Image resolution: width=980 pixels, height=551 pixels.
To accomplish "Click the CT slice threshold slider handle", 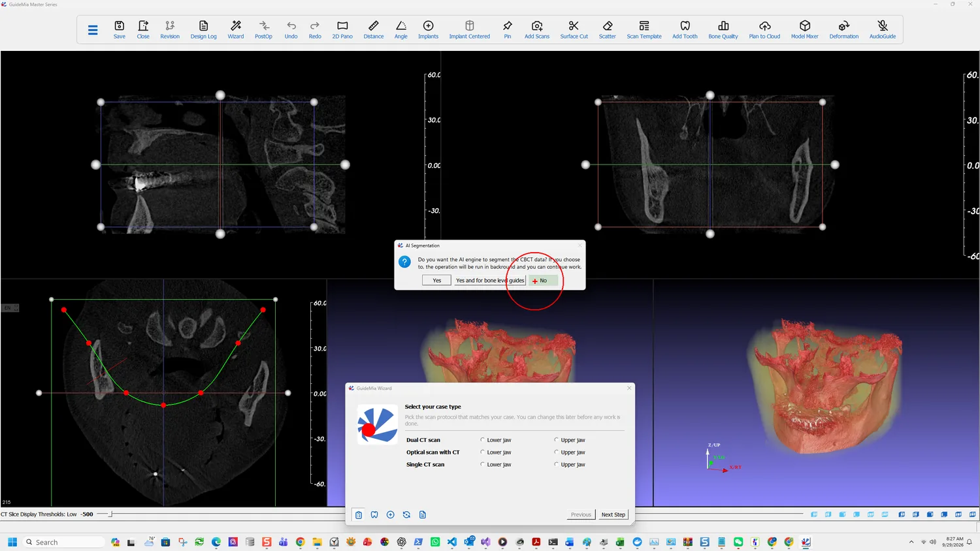I will point(110,514).
